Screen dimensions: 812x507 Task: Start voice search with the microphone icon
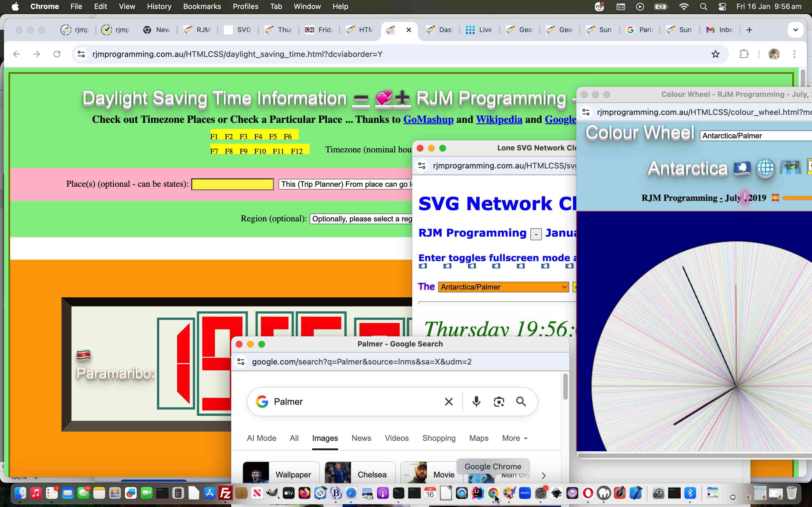click(x=476, y=401)
